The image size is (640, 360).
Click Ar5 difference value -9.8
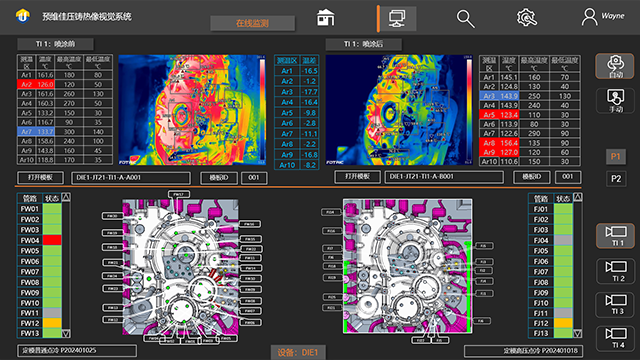click(x=309, y=113)
